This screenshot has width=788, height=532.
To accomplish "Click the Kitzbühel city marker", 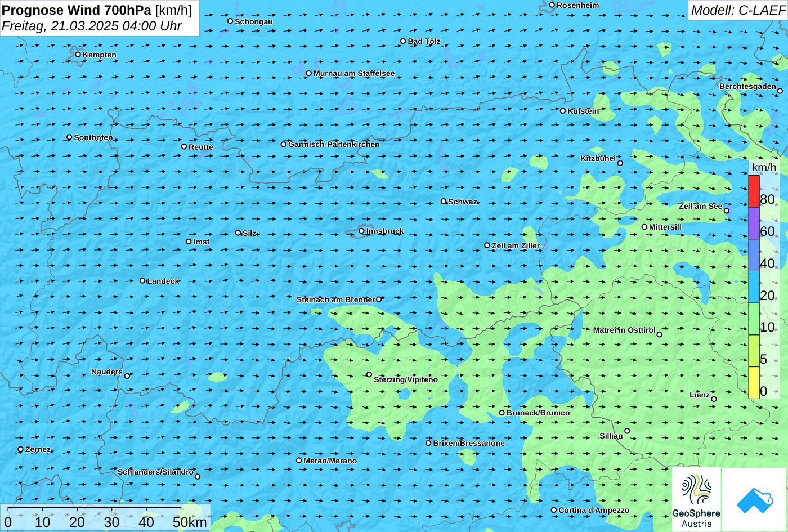I will [x=620, y=163].
